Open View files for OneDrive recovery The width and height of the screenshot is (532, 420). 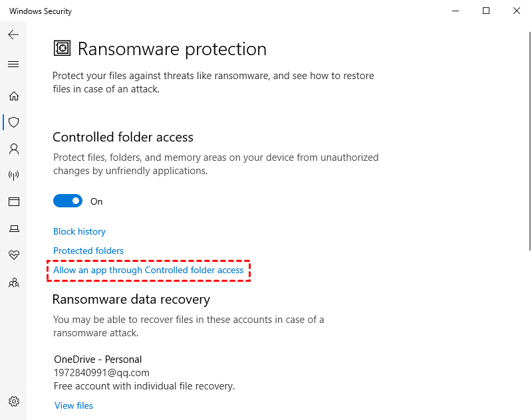[x=73, y=405]
